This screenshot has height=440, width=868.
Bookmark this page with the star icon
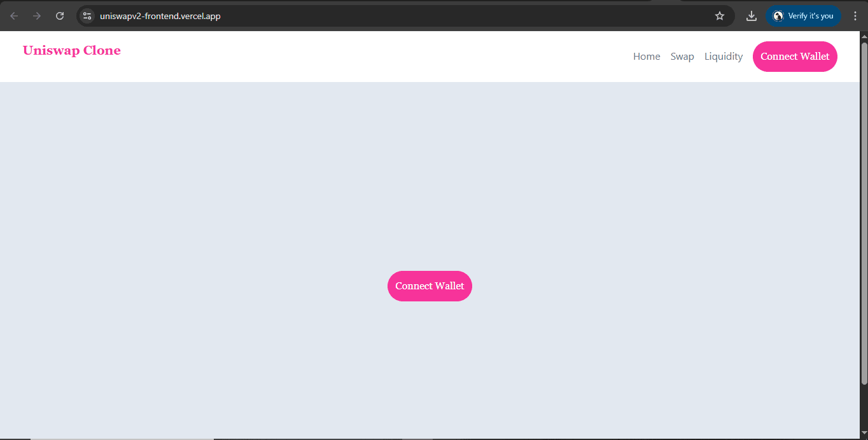click(720, 16)
